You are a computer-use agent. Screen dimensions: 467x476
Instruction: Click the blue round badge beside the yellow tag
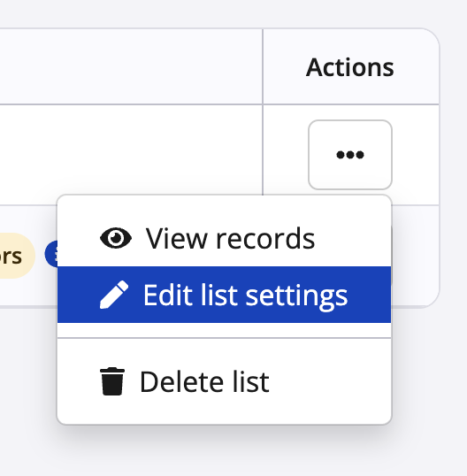click(51, 254)
